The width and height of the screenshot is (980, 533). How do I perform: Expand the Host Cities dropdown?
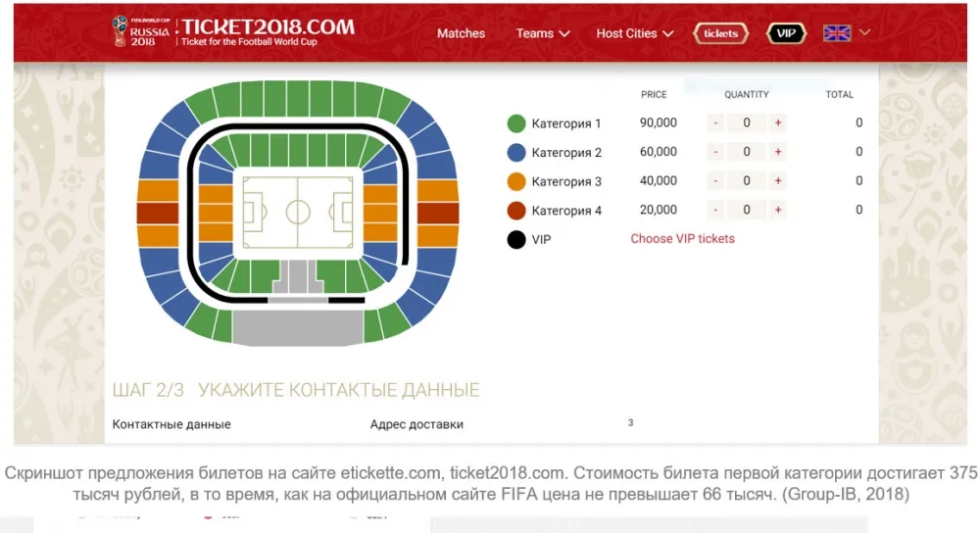click(634, 33)
